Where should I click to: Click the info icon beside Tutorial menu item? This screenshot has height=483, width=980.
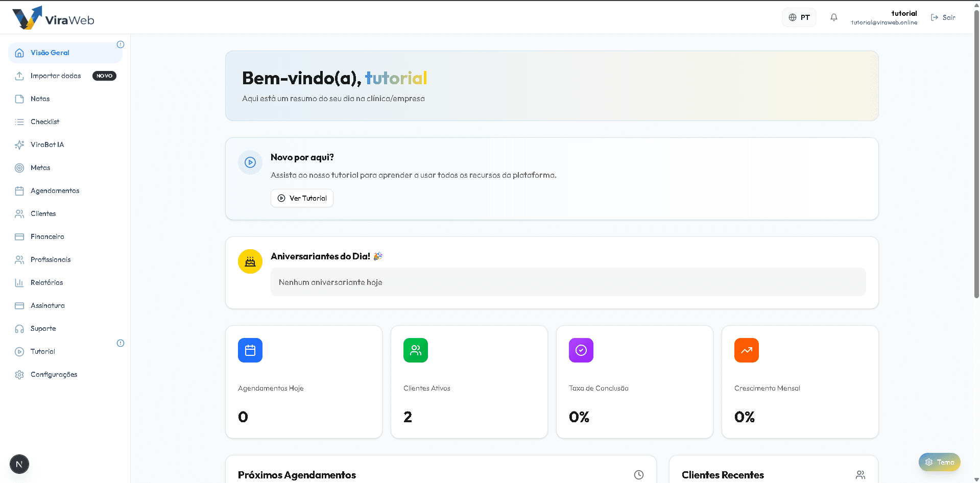[x=121, y=343]
